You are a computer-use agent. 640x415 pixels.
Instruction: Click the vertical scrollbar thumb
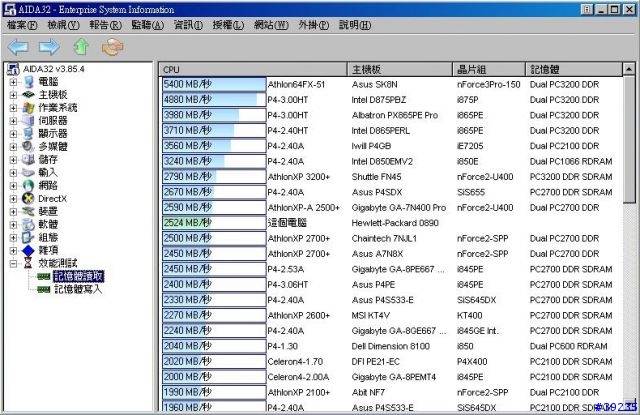point(629,139)
